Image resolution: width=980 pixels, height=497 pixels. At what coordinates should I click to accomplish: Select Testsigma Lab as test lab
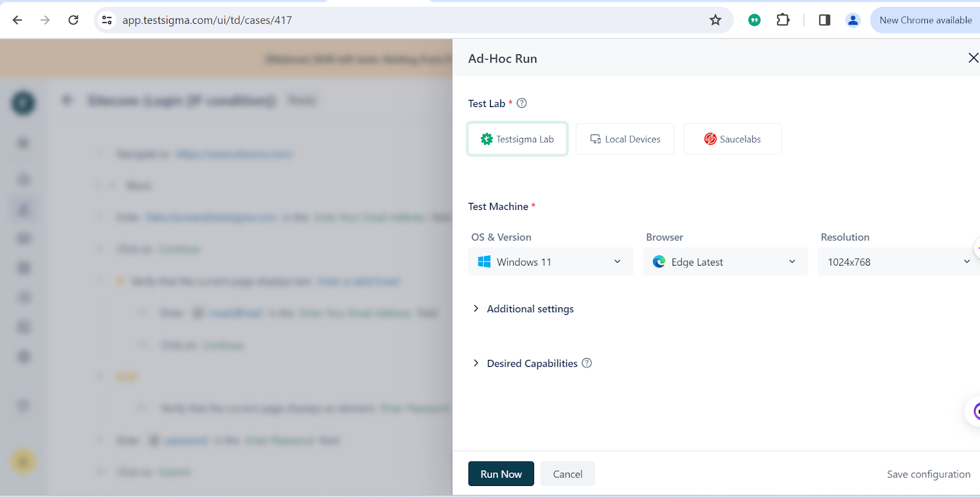coord(517,139)
